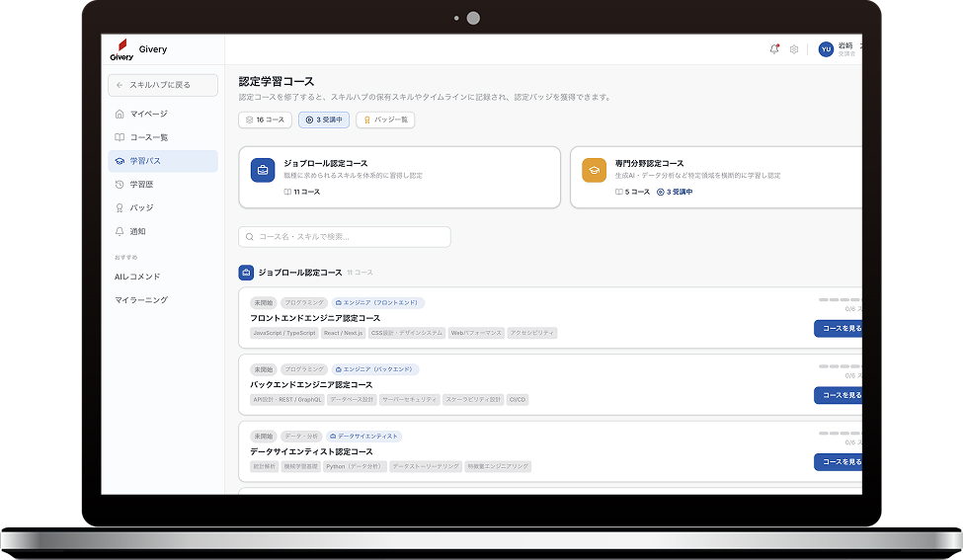Image resolution: width=963 pixels, height=560 pixels.
Task: Click the medal icon beside バッジ
Action: click(120, 207)
